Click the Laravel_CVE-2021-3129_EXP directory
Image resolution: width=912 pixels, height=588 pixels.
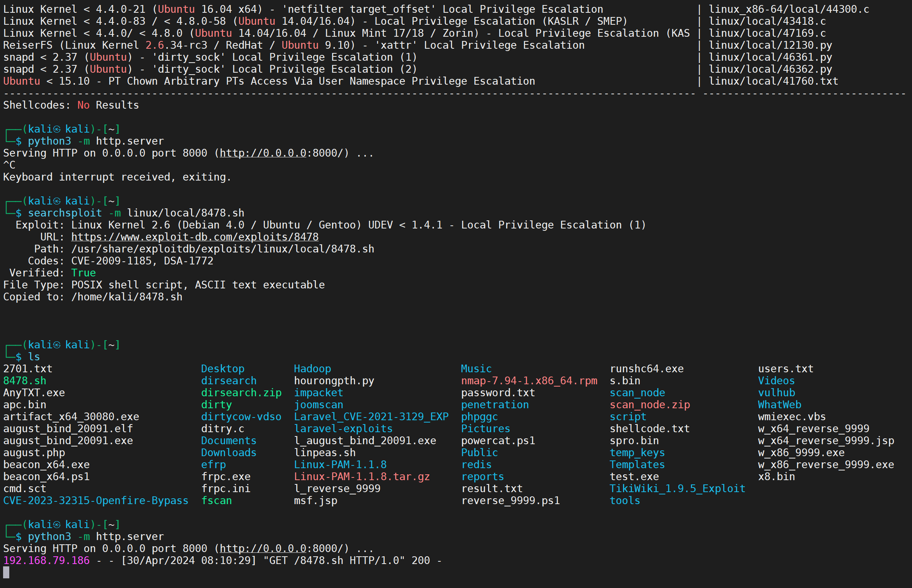point(371,417)
